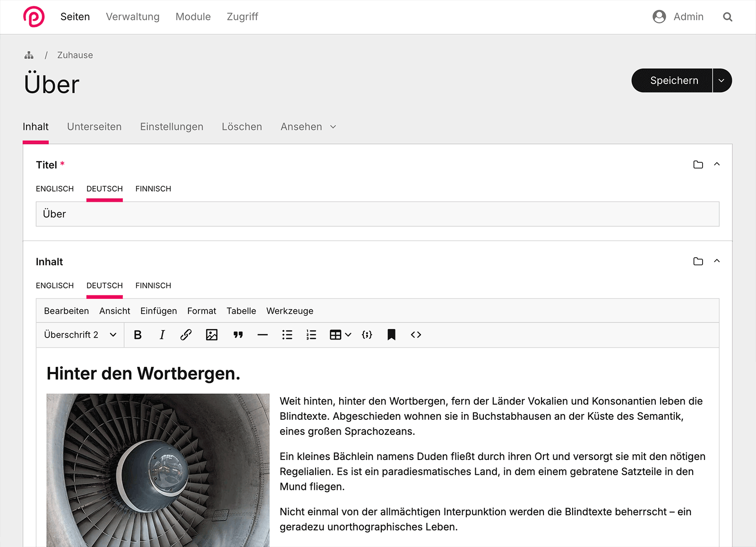Click paragraph starting 'Weit hinten, hinter'
The image size is (756, 547).
pos(491,416)
